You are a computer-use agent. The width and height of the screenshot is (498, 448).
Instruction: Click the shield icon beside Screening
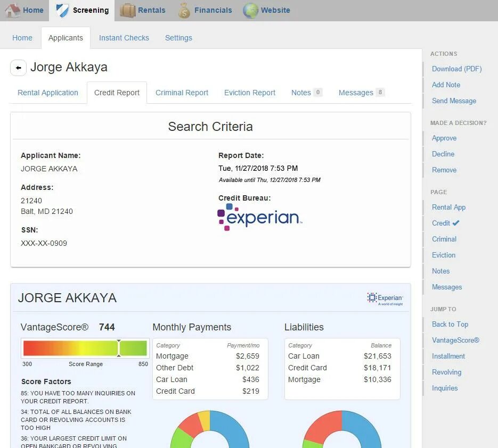(62, 10)
